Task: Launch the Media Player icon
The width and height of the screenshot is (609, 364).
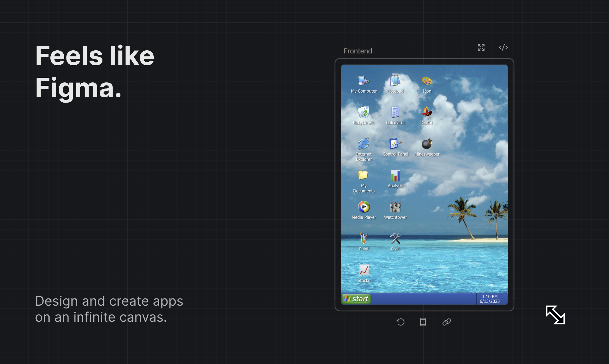Action: (x=364, y=207)
